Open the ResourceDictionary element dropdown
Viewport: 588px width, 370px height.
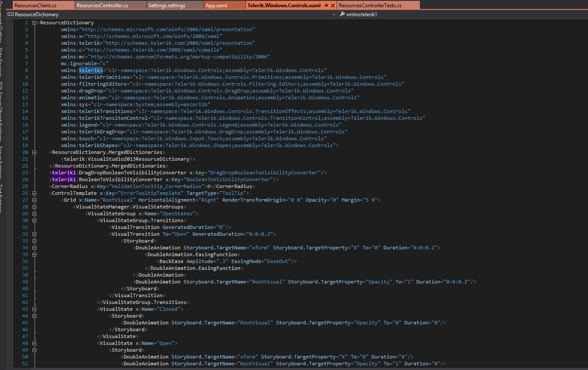pyautogui.click(x=334, y=14)
